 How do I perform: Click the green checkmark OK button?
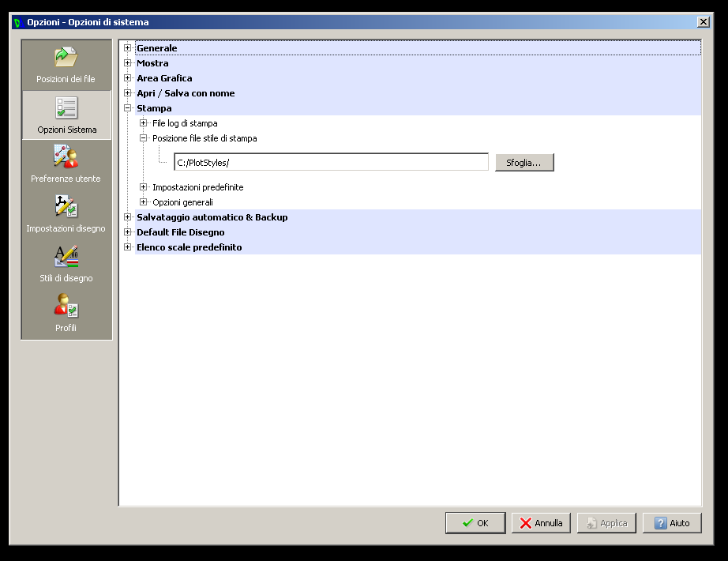(475, 523)
